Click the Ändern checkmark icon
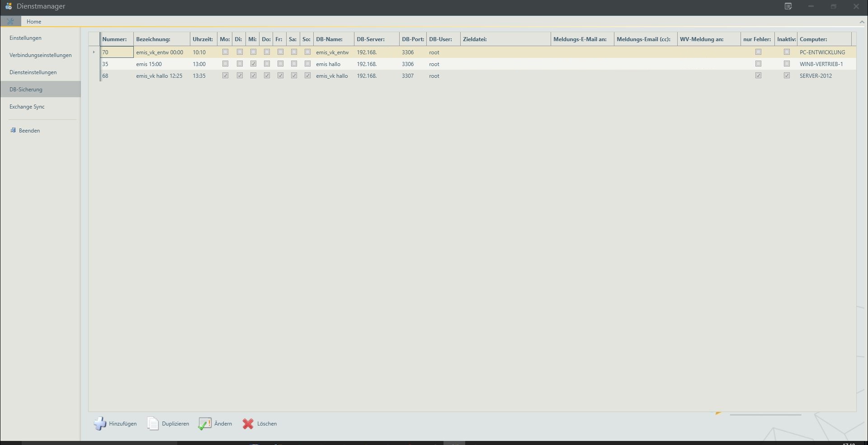This screenshot has width=868, height=445. [205, 424]
